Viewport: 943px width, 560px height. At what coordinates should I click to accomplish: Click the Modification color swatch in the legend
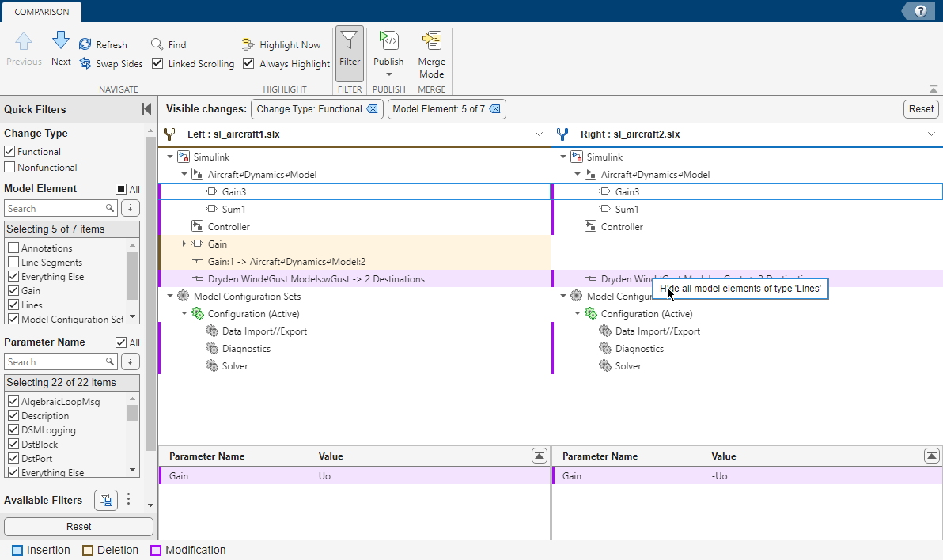[157, 550]
